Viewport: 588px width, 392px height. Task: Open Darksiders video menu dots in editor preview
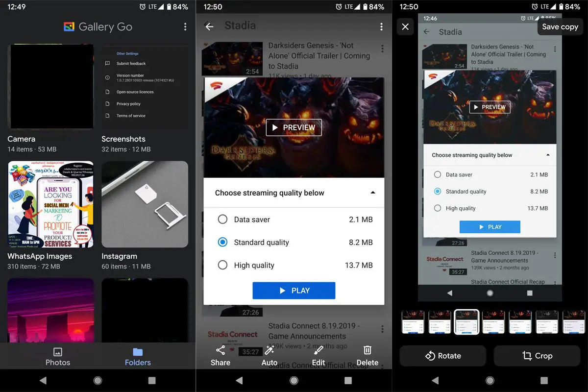tap(555, 49)
